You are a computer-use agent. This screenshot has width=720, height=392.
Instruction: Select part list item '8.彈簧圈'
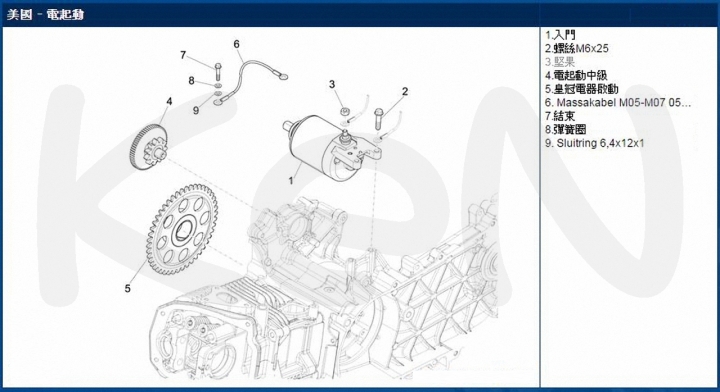click(566, 129)
